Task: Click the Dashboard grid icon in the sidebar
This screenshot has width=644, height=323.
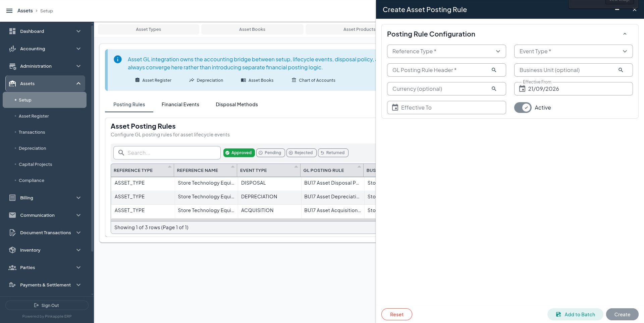Action: [12, 31]
